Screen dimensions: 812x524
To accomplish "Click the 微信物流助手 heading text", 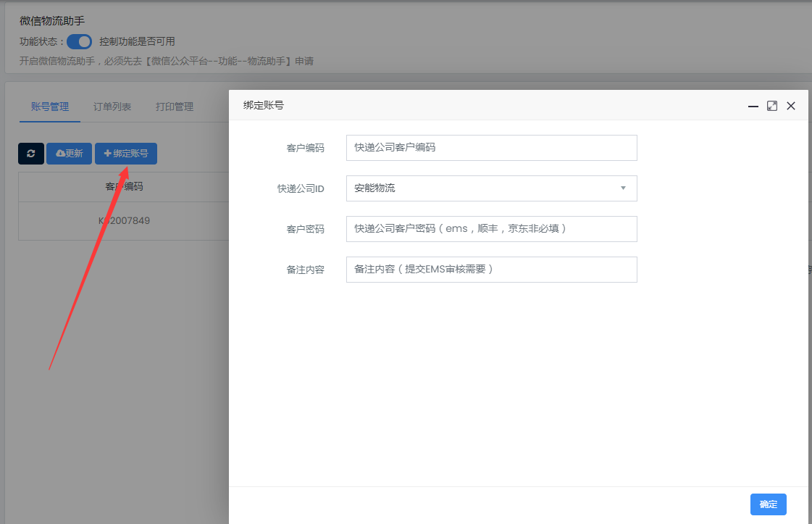I will [x=52, y=21].
